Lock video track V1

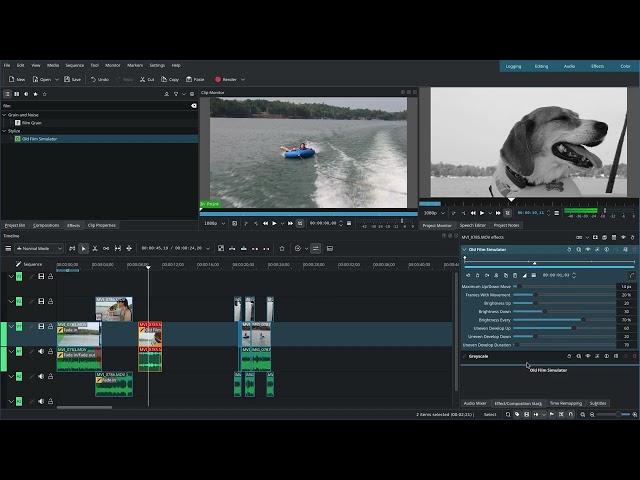[x=51, y=326]
